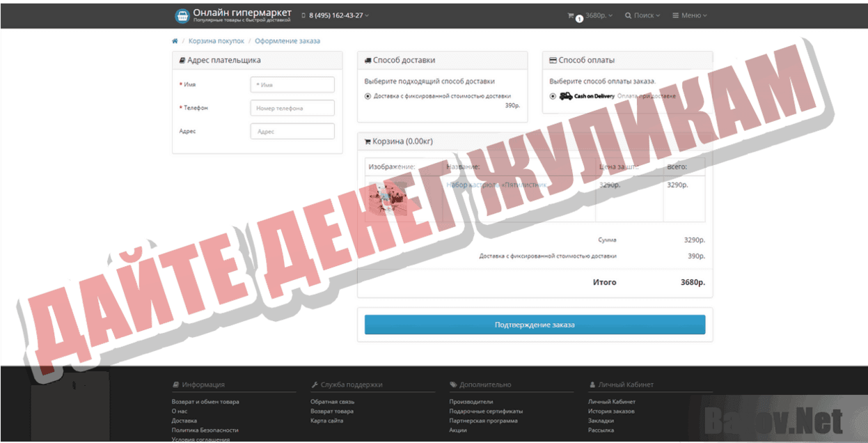This screenshot has height=443, width=868.
Task: Click the Адрес input field
Action: [x=292, y=131]
